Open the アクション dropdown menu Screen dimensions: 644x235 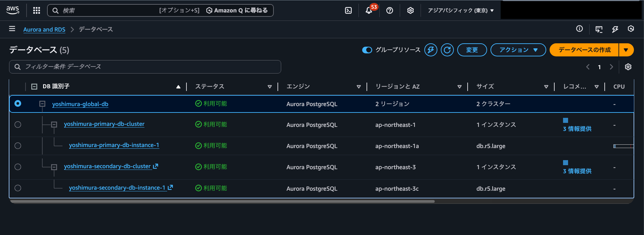(x=518, y=50)
